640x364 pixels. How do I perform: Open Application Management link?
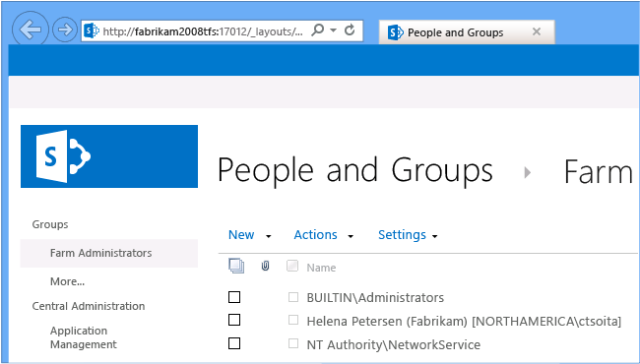point(84,337)
